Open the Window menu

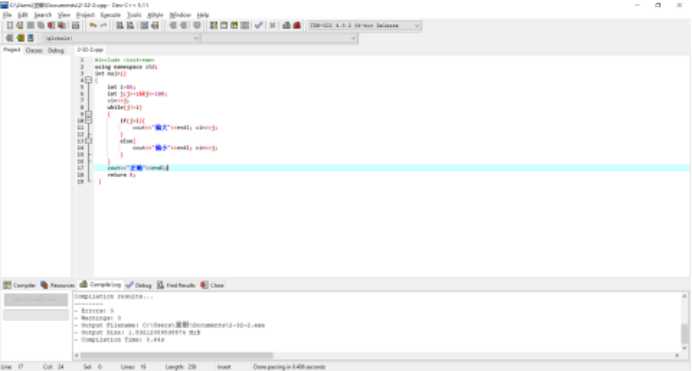point(180,15)
